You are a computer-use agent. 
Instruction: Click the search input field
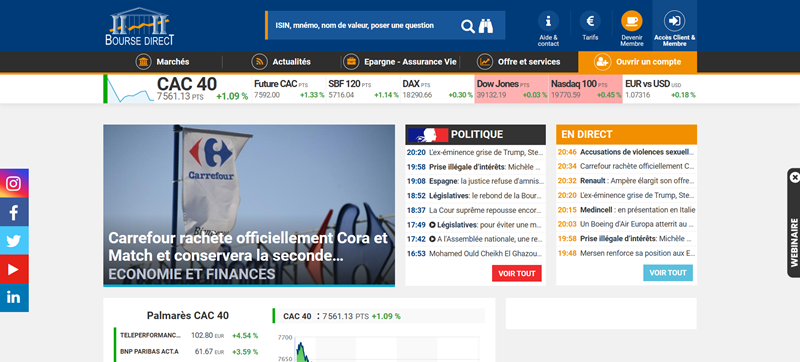pyautogui.click(x=363, y=25)
